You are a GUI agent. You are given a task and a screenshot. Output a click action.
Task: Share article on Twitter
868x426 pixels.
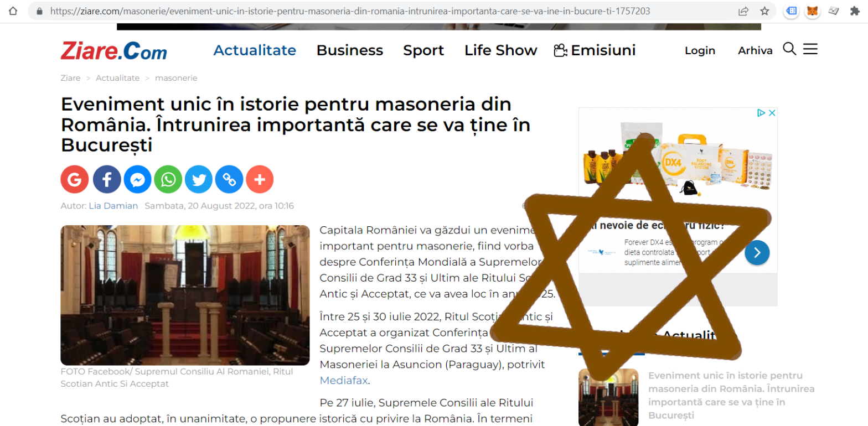tap(199, 179)
